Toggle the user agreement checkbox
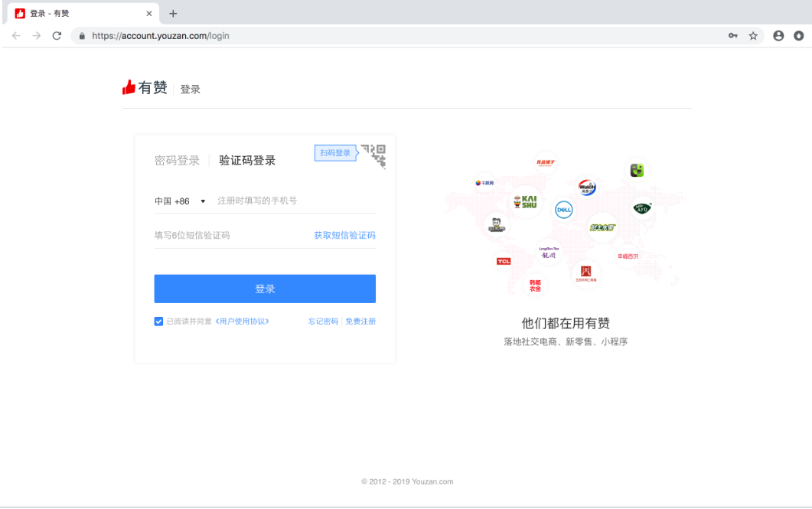 pos(158,321)
